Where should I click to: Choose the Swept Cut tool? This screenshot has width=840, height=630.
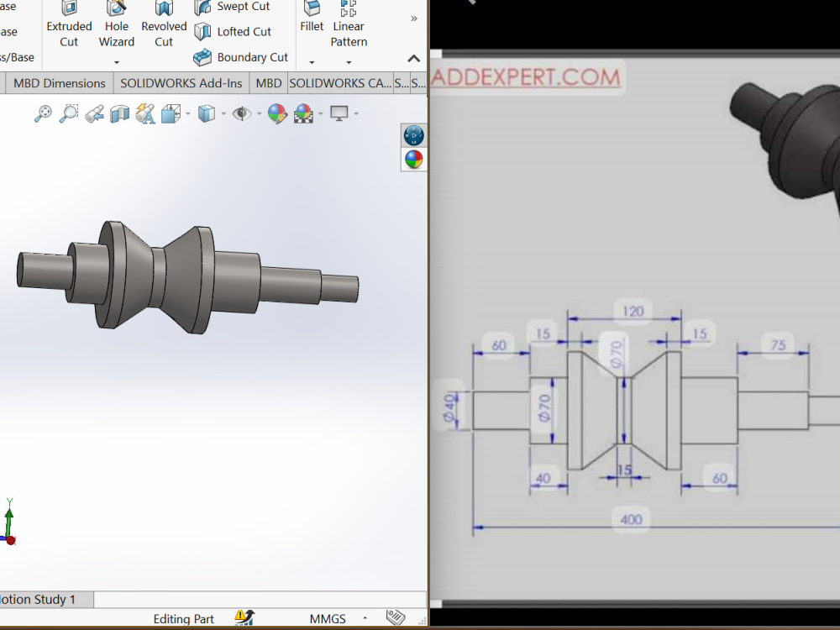[232, 7]
